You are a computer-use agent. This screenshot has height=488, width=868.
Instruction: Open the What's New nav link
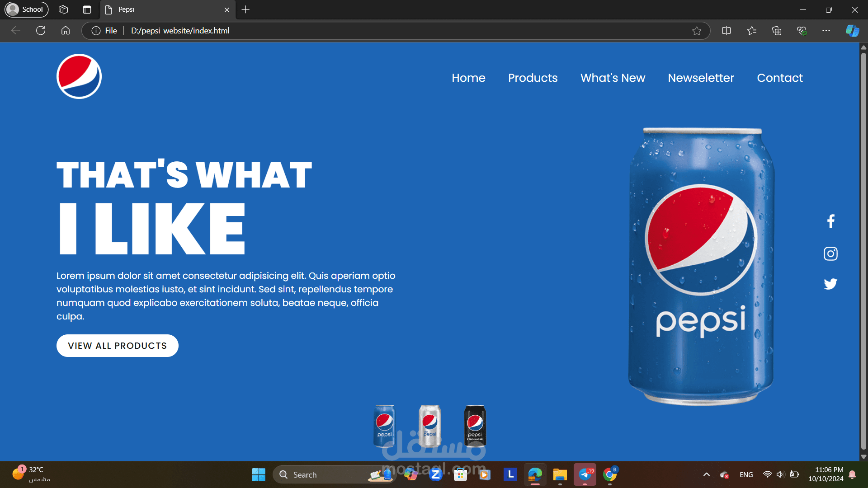(x=613, y=78)
